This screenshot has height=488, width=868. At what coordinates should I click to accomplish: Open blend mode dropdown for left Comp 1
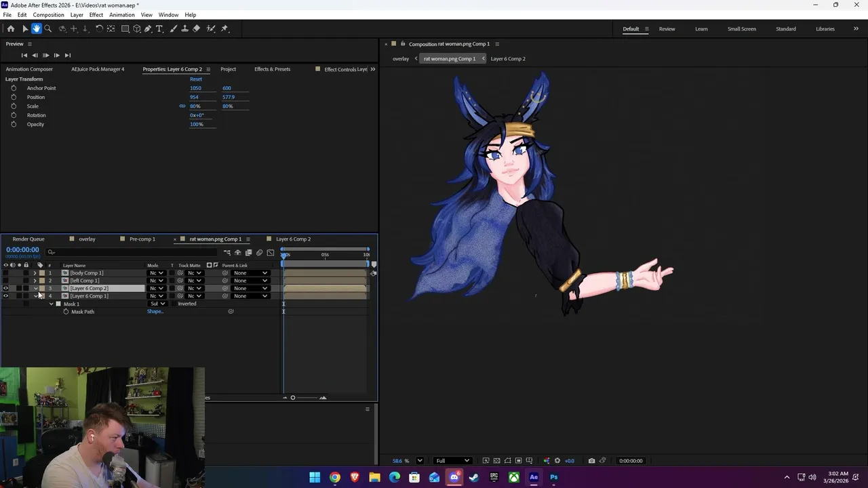[x=157, y=281]
